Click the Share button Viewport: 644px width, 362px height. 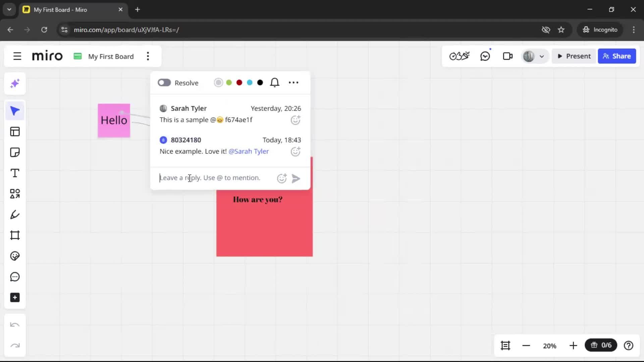[x=617, y=56]
